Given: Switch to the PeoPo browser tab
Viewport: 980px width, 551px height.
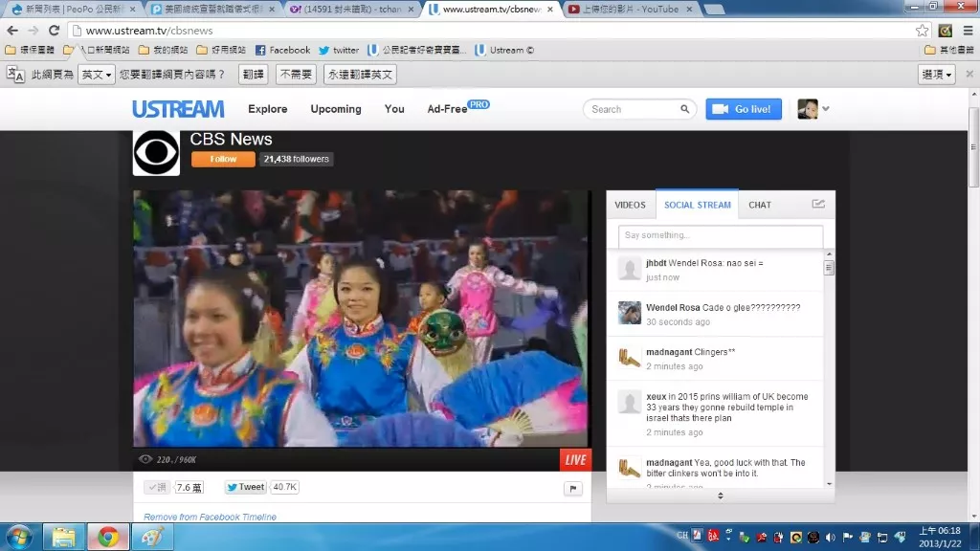Looking at the screenshot, I should (x=74, y=10).
